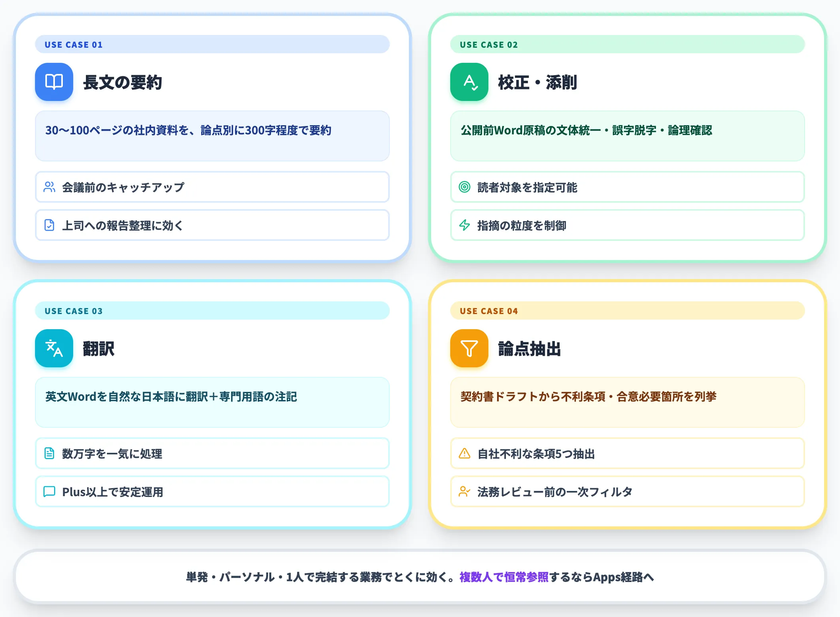The height and width of the screenshot is (617, 840).
Task: Click the orange funnel icon for 論点抽出
Action: tap(469, 348)
